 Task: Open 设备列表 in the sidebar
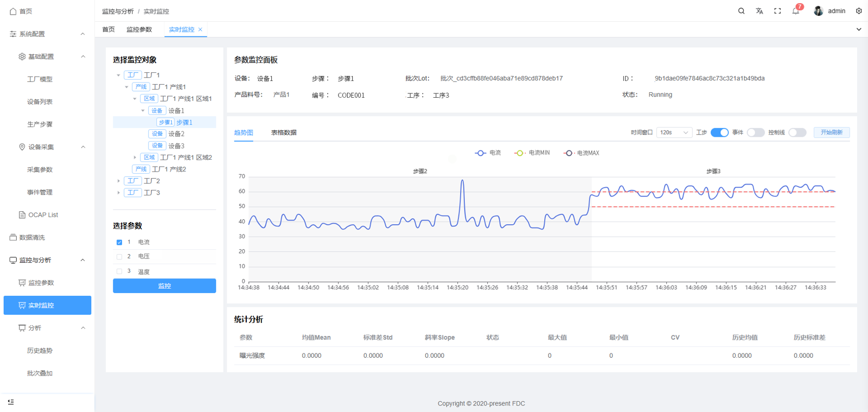[x=40, y=102]
